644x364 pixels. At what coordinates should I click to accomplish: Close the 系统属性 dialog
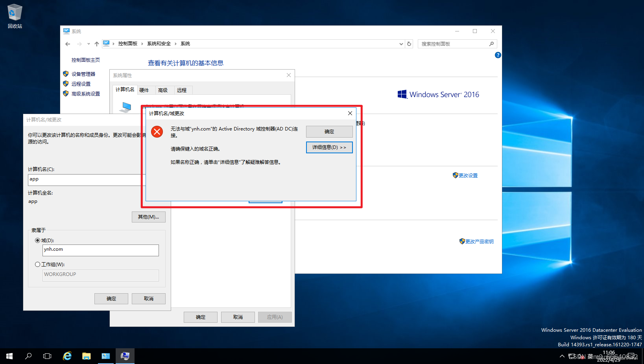[x=289, y=75]
